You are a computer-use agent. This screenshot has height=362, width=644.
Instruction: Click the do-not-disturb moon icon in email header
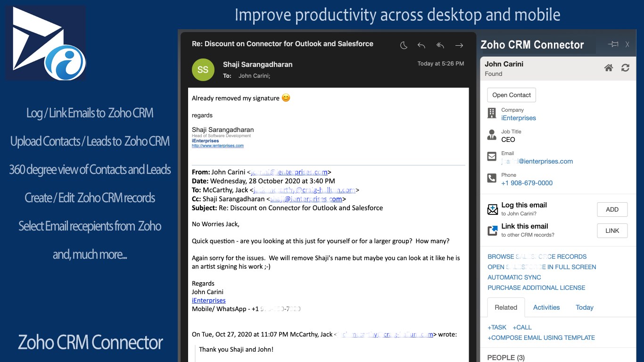pyautogui.click(x=404, y=46)
